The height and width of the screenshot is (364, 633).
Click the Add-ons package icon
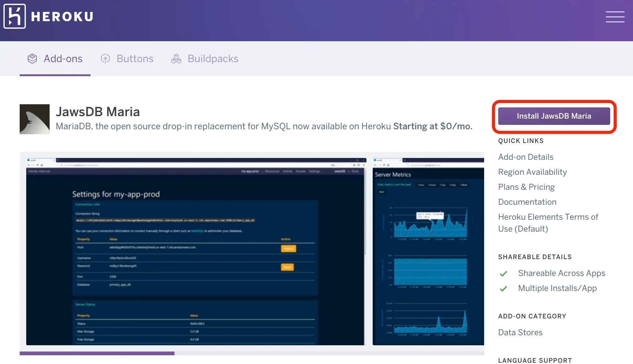point(32,58)
